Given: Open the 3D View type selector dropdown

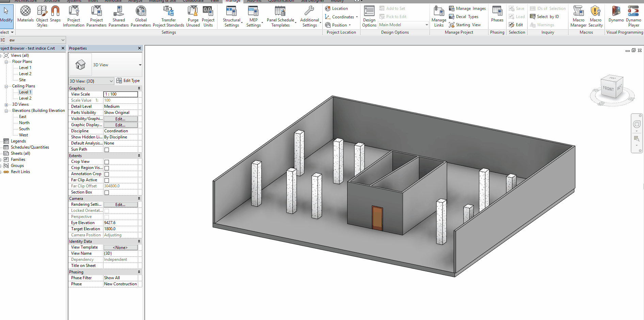Looking at the screenshot, I should [140, 65].
